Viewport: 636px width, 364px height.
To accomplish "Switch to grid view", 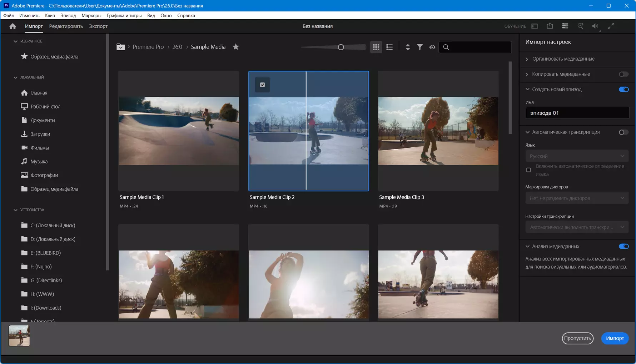I will tap(376, 47).
